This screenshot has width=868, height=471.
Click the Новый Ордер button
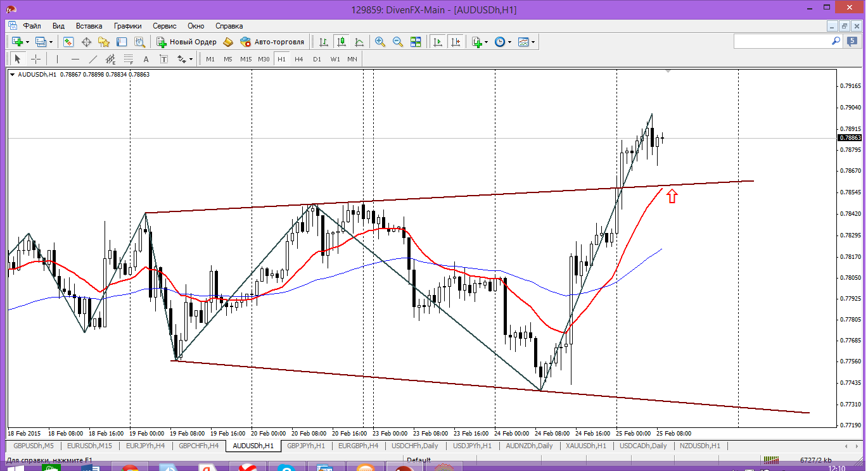(x=187, y=42)
